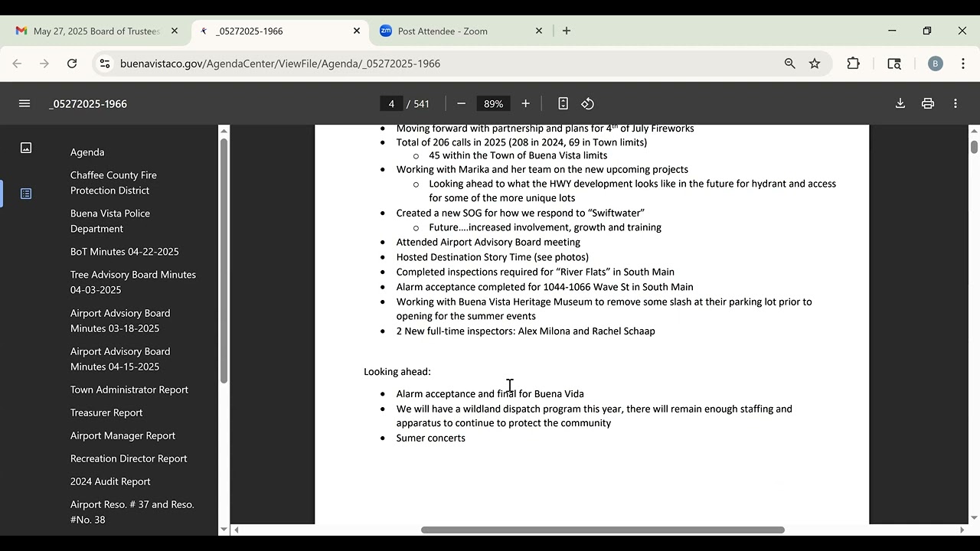The image size is (980, 551).
Task: Zoom out the PDF with minus button
Action: [x=461, y=103]
